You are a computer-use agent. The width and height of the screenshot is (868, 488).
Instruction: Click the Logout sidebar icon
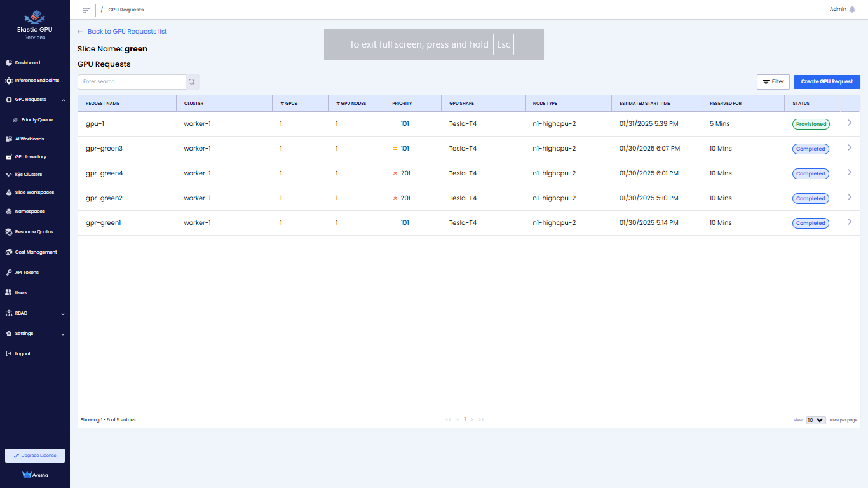tap(9, 354)
